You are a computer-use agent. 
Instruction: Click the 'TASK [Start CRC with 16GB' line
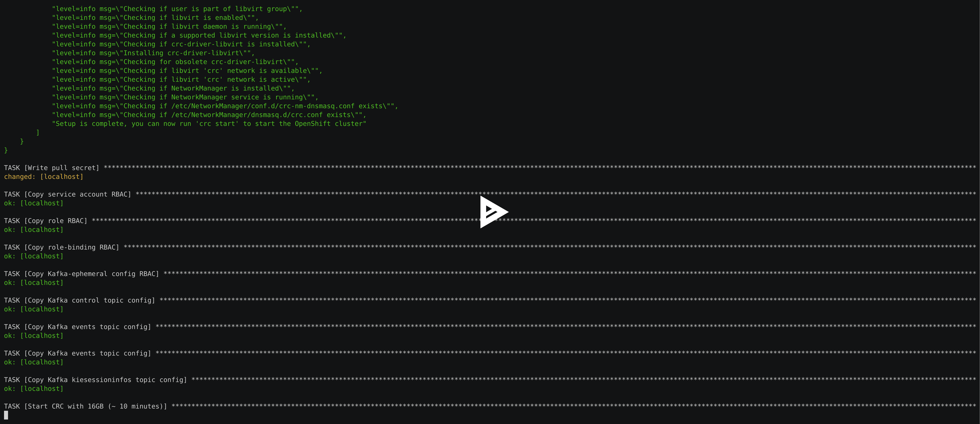coord(490,406)
